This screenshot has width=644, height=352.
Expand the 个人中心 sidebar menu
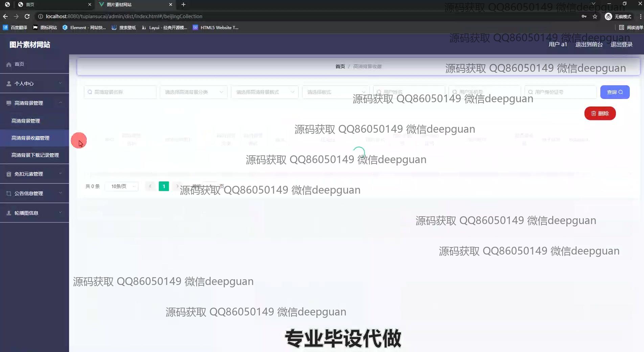(34, 83)
